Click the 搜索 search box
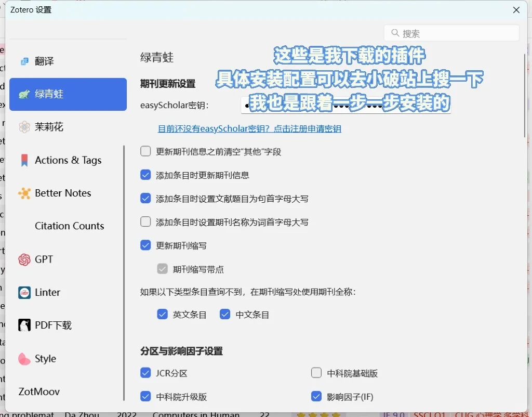 pos(451,32)
